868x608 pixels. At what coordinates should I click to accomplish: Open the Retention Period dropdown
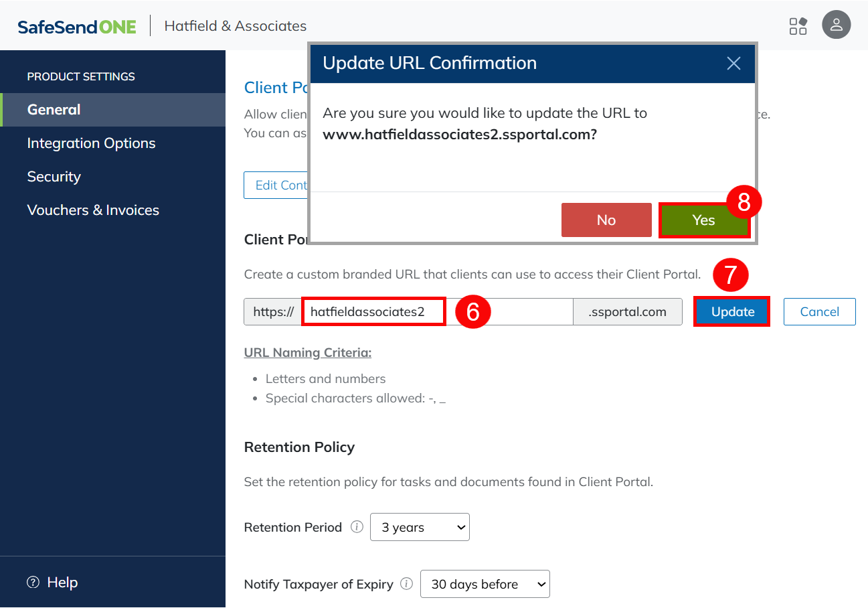click(x=420, y=527)
